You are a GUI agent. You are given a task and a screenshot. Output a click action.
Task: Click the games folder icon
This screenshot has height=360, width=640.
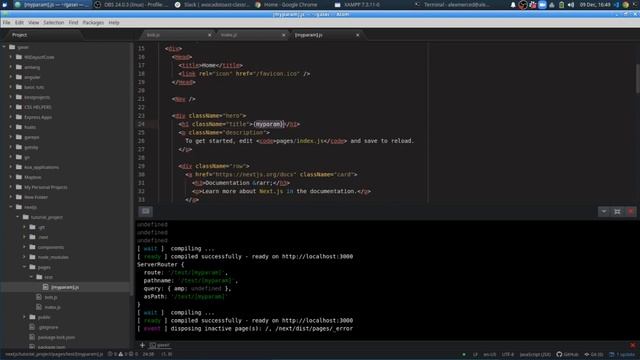19,137
